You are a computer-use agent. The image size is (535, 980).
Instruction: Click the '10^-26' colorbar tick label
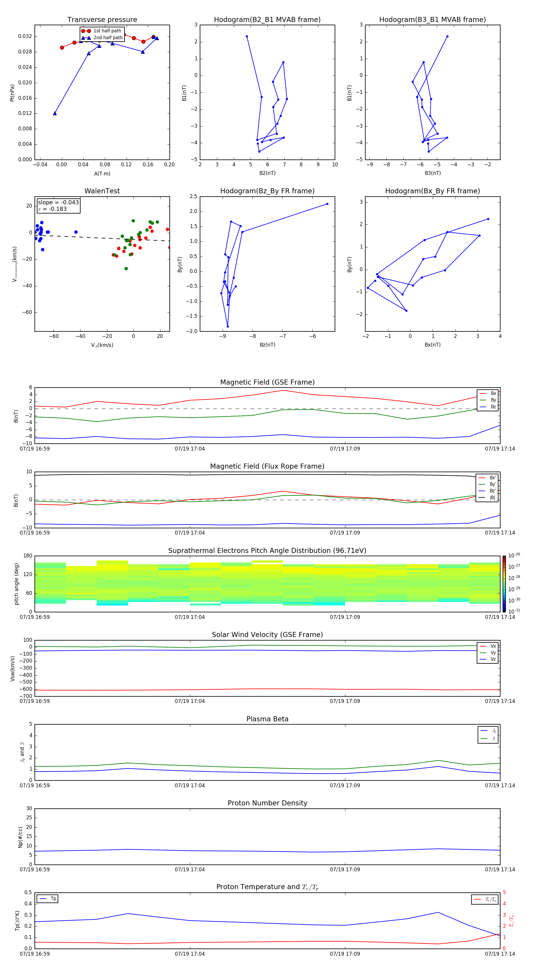pos(514,555)
